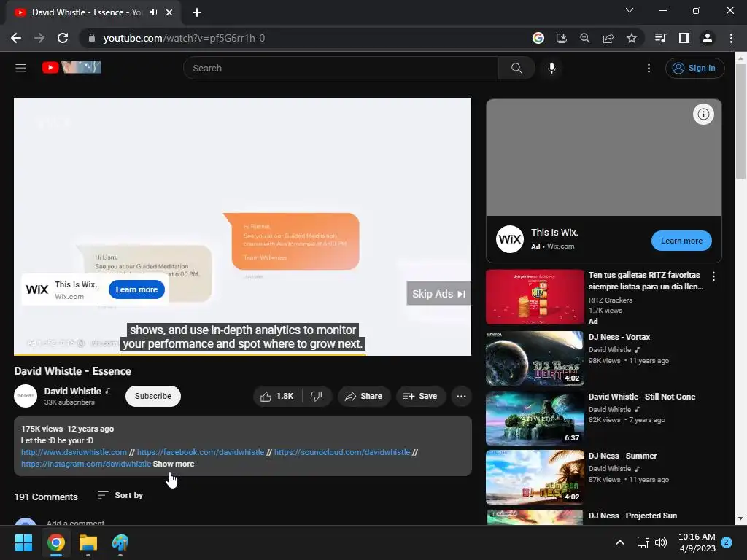The width and height of the screenshot is (747, 560).
Task: Open more actions ellipsis under video
Action: pos(461,396)
